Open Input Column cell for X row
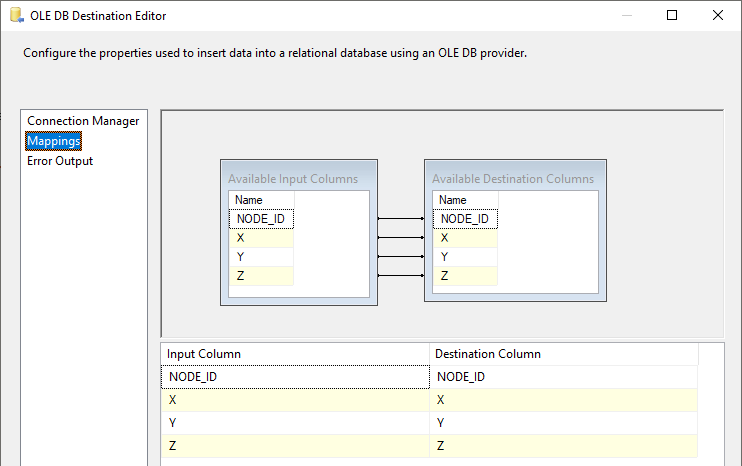This screenshot has height=466, width=742. pos(295,400)
